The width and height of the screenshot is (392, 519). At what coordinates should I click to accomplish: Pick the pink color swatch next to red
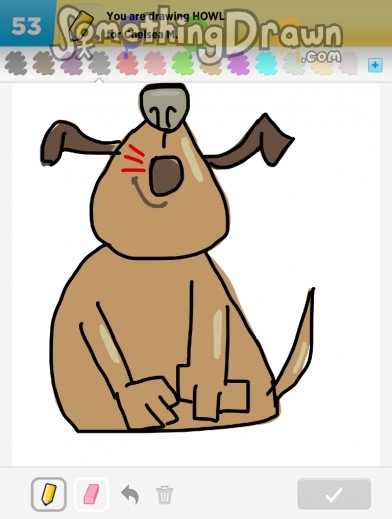point(155,63)
